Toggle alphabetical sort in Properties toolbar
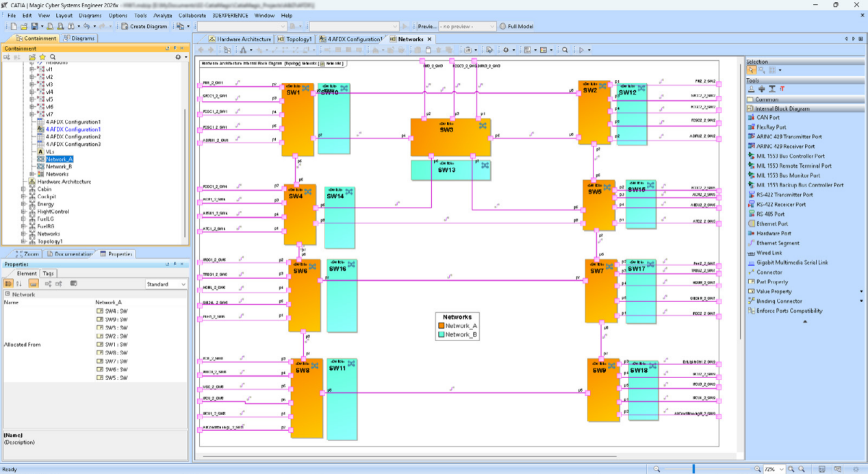 coord(19,284)
